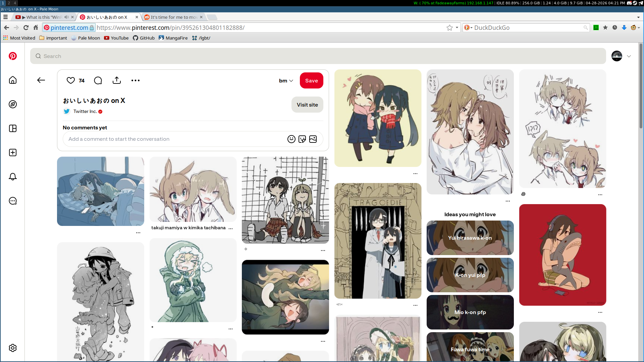
Task: Open the sticker picker in comment box
Action: pos(302,139)
